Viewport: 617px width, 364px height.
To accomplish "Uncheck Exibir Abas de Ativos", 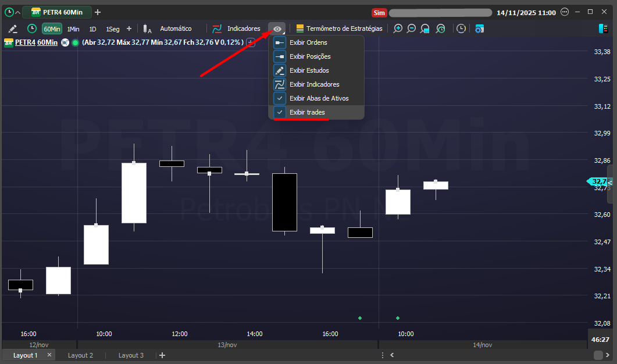I will [316, 98].
